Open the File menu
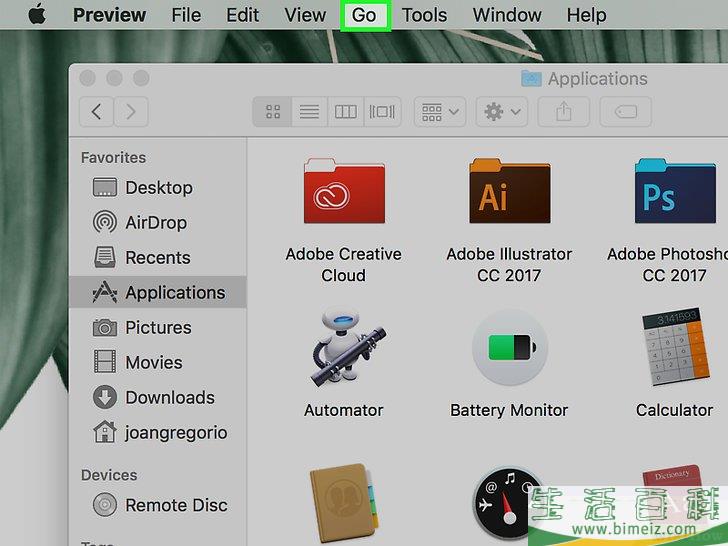The image size is (728, 546). click(x=186, y=15)
